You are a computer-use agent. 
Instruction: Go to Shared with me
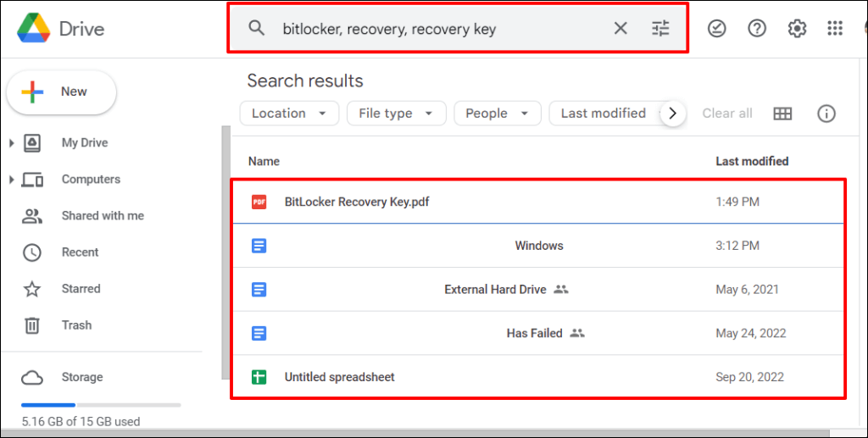[103, 216]
